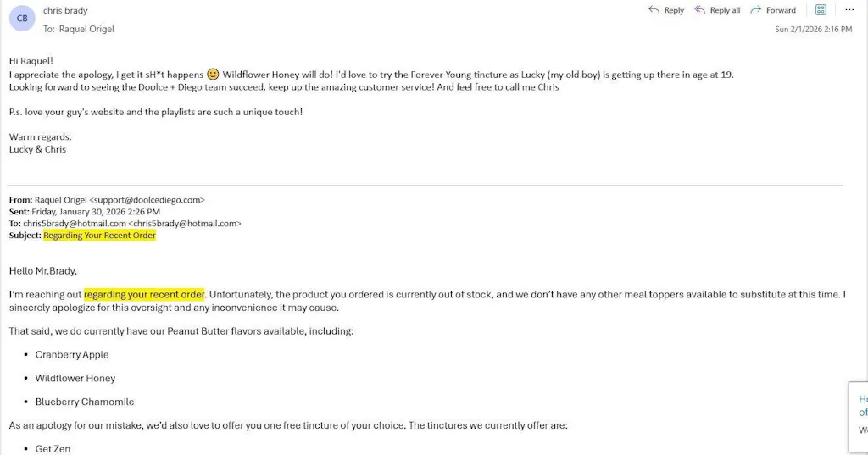868x455 pixels.
Task: Click recipient Raquel Origel in To line
Action: point(86,29)
